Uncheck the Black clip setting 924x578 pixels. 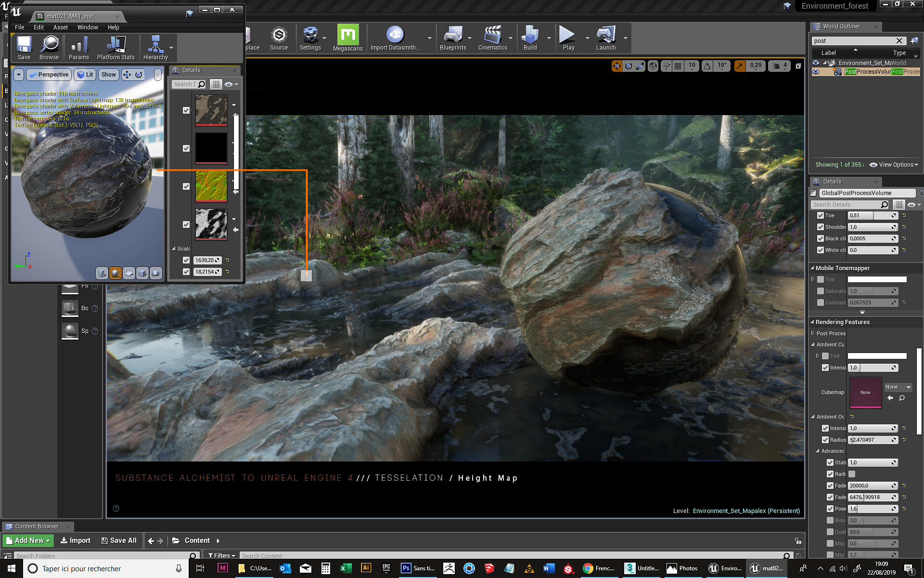(x=821, y=238)
